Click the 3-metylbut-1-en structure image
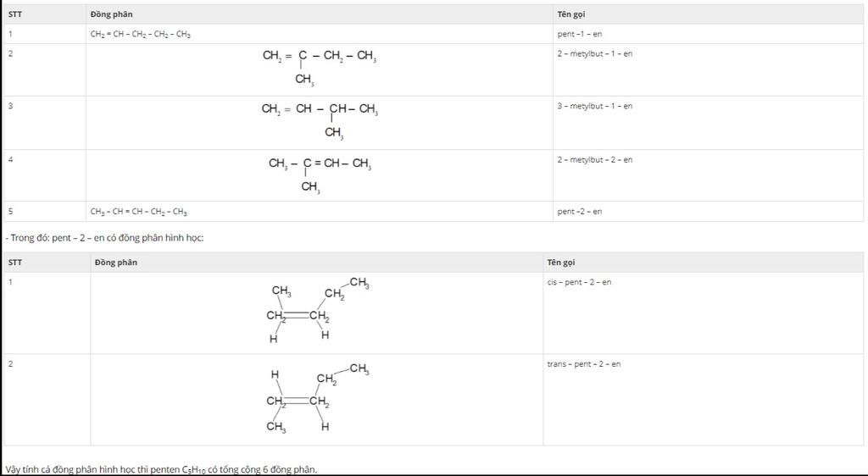The width and height of the screenshot is (868, 476). click(320, 121)
